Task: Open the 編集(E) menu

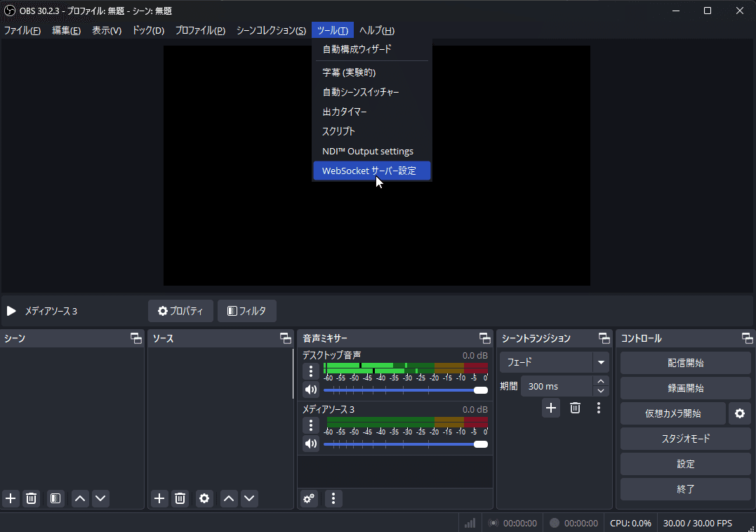Action: 66,30
